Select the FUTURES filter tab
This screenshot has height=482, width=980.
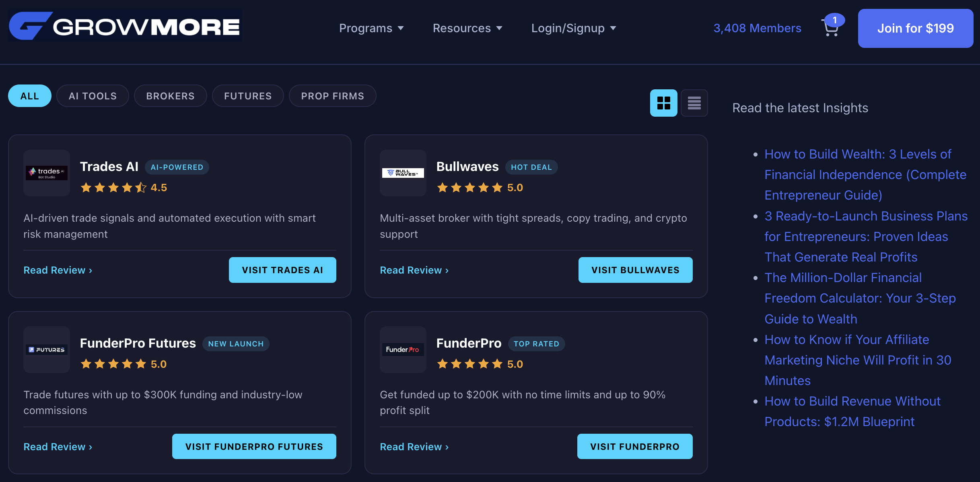click(248, 96)
